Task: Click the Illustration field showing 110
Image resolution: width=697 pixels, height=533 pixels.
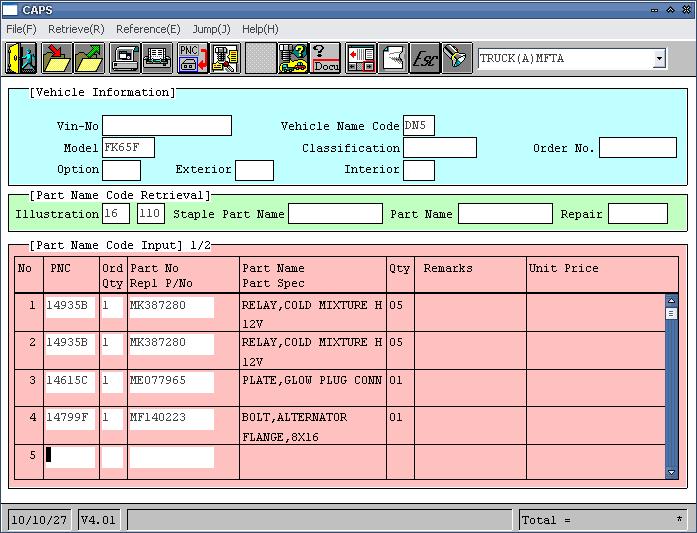Action: [x=151, y=213]
